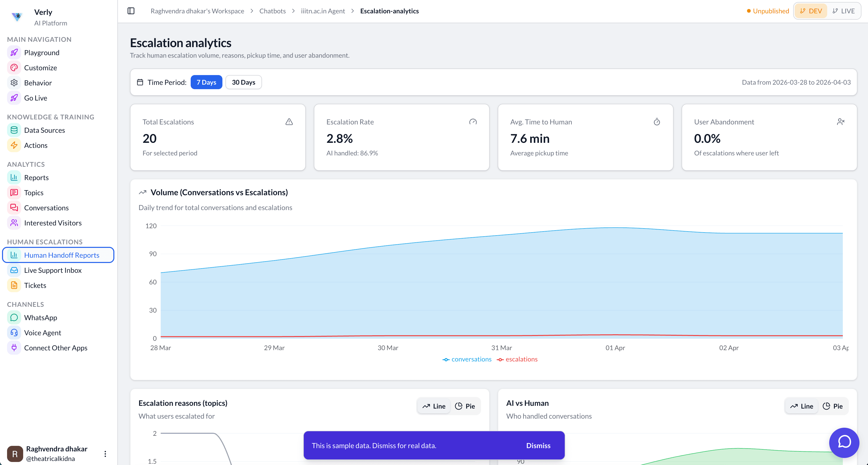Go to Chatbots breadcrumb link
868x465 pixels.
pos(272,11)
